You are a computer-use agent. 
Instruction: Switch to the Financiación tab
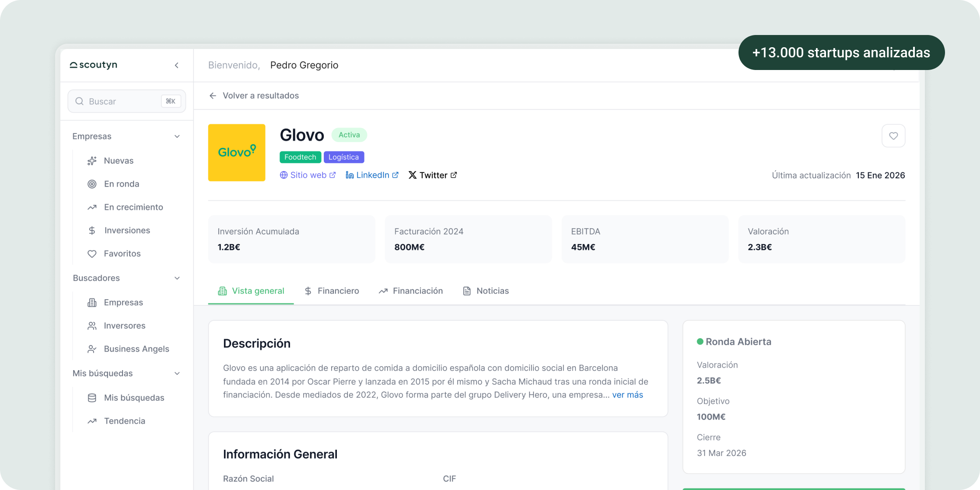tap(411, 291)
